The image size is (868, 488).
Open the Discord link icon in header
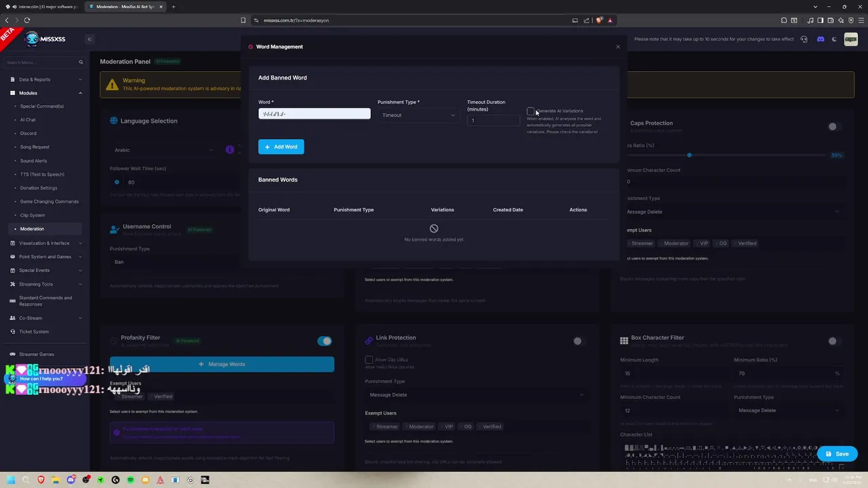tap(821, 39)
